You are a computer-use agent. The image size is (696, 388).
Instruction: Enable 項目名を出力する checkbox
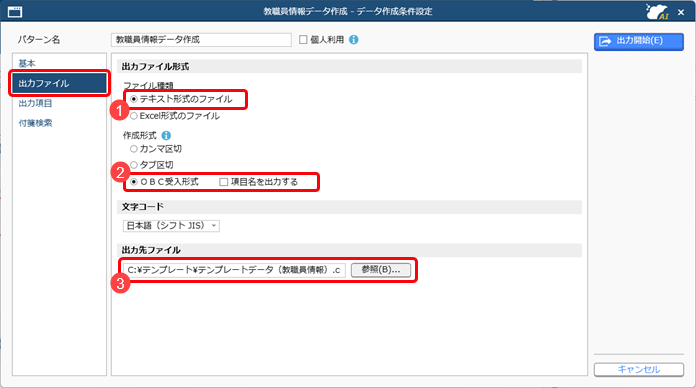pyautogui.click(x=224, y=182)
